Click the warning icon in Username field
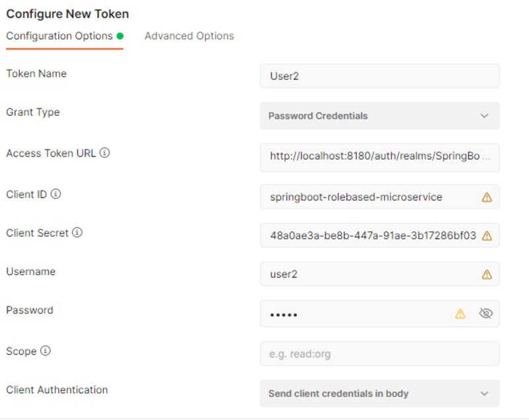The height and width of the screenshot is (420, 529). tap(487, 274)
